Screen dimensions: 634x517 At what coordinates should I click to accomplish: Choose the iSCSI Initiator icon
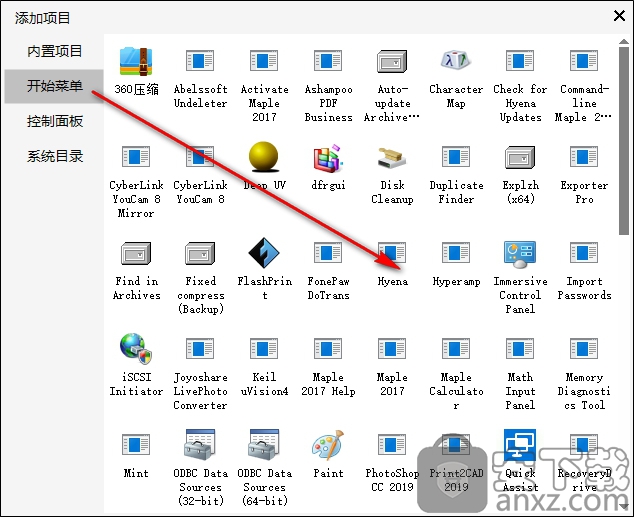point(136,348)
